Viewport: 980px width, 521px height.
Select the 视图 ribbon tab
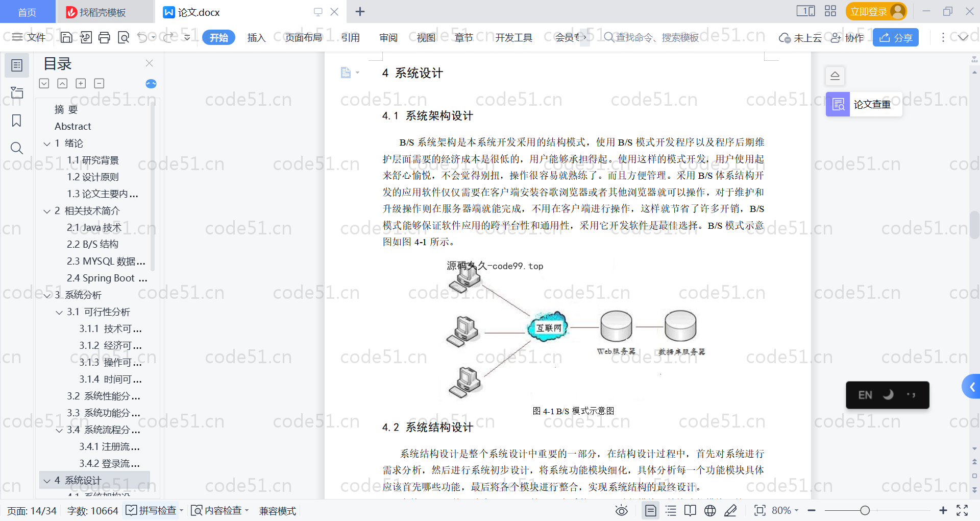coord(426,37)
